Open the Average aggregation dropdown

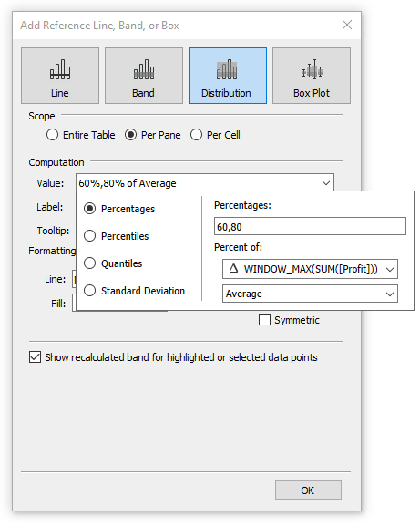click(x=310, y=294)
